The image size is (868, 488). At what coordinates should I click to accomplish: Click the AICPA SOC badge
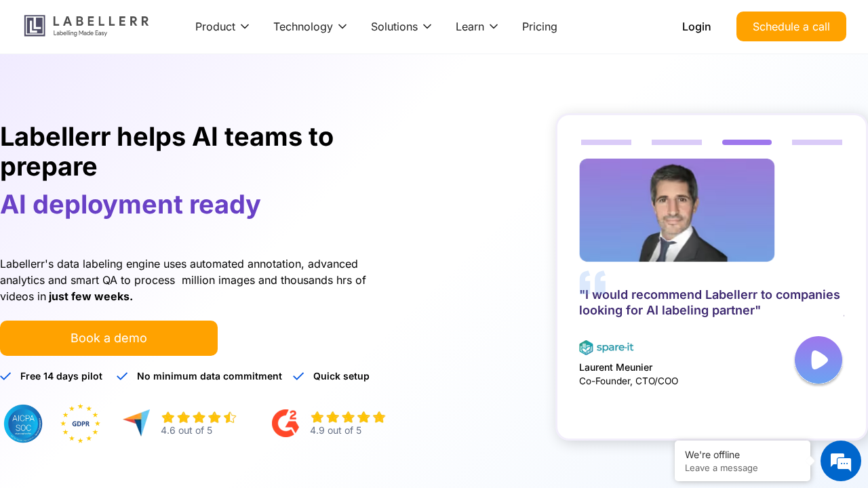(x=23, y=424)
